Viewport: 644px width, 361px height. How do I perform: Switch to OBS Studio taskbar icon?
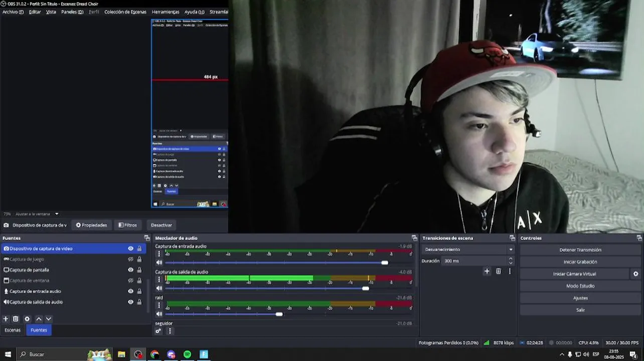[138, 354]
